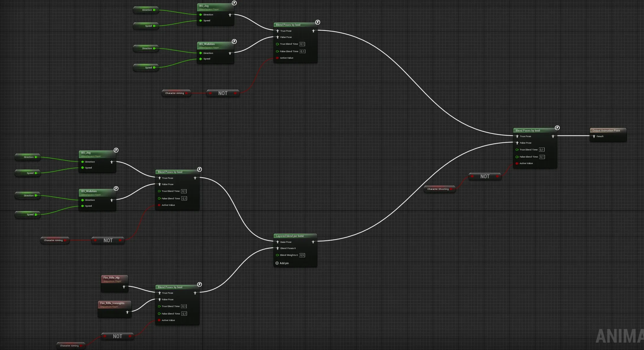This screenshot has width=644, height=350.
Task: Click the Fire_Rifle_Hip output pose pin
Action: [124, 287]
